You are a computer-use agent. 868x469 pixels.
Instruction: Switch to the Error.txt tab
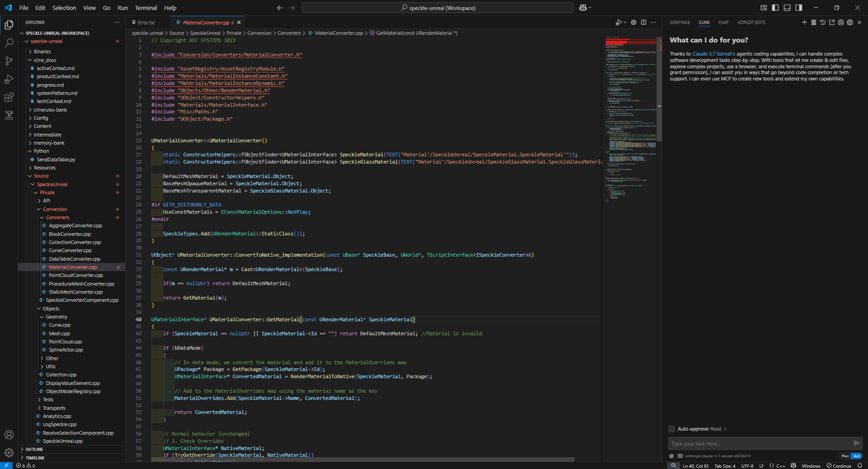click(146, 23)
